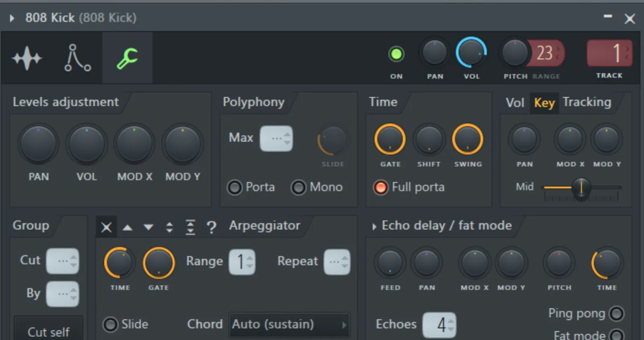This screenshot has width=644, height=340.
Task: Open the envelope/instrument settings tab
Action: tap(77, 58)
